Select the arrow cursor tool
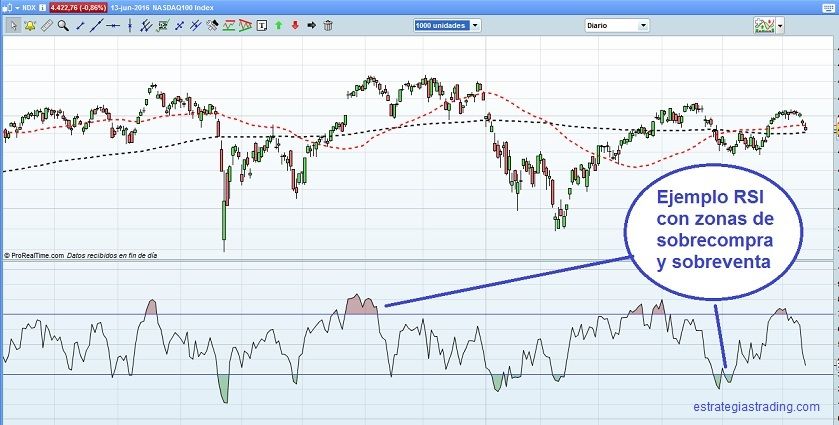This screenshot has width=839, height=425. point(13,25)
